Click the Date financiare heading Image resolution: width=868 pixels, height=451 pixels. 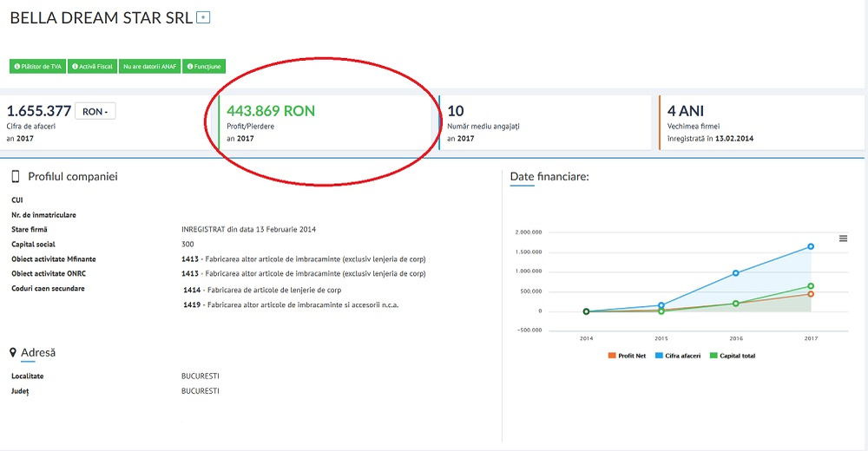click(549, 177)
